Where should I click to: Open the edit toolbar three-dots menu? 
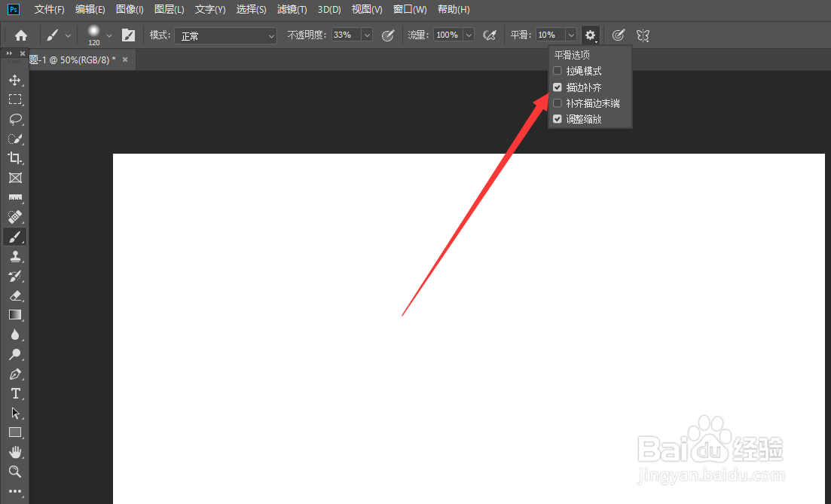15,491
